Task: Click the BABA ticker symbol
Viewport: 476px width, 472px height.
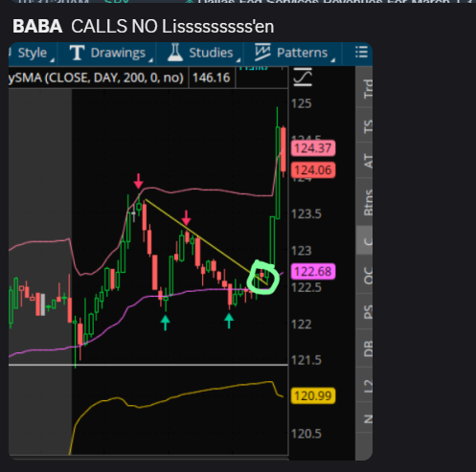Action: coord(37,26)
